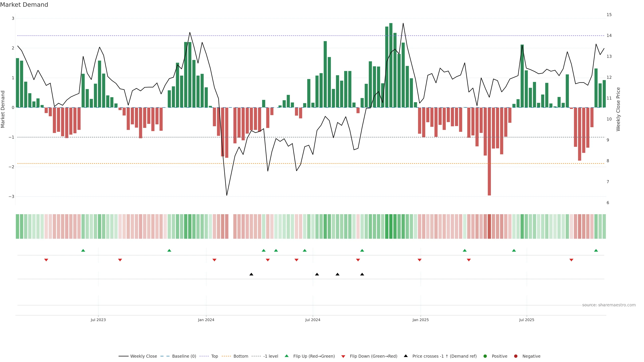
Task: Click the Jan 2025 axis label
Action: pyautogui.click(x=420, y=320)
